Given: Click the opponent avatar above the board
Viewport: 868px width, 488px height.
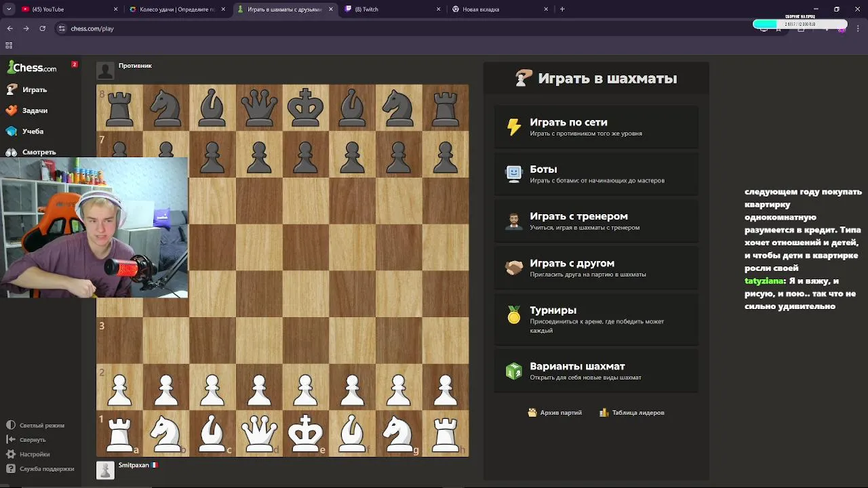Looking at the screenshot, I should pyautogui.click(x=105, y=70).
